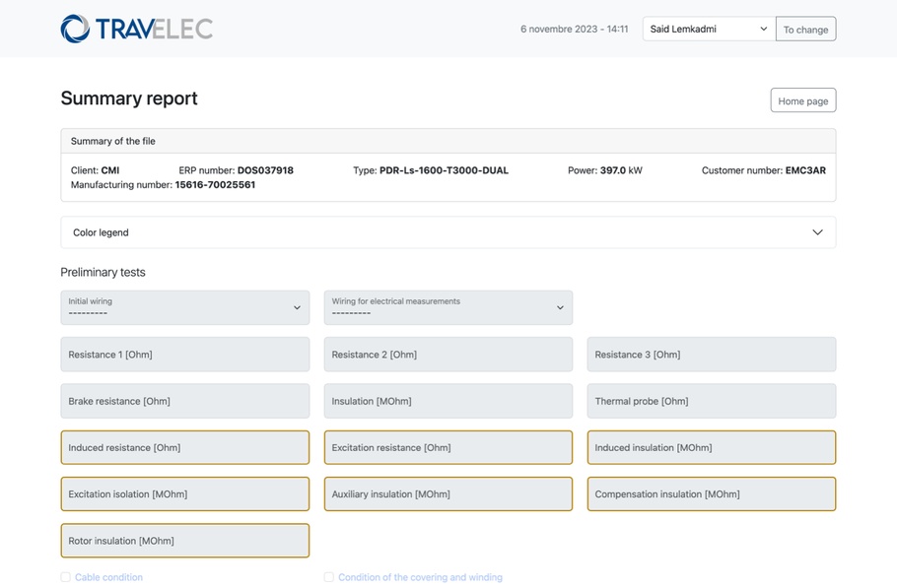897x588 pixels.
Task: Open the Initial wiring dropdown
Action: [x=184, y=307]
